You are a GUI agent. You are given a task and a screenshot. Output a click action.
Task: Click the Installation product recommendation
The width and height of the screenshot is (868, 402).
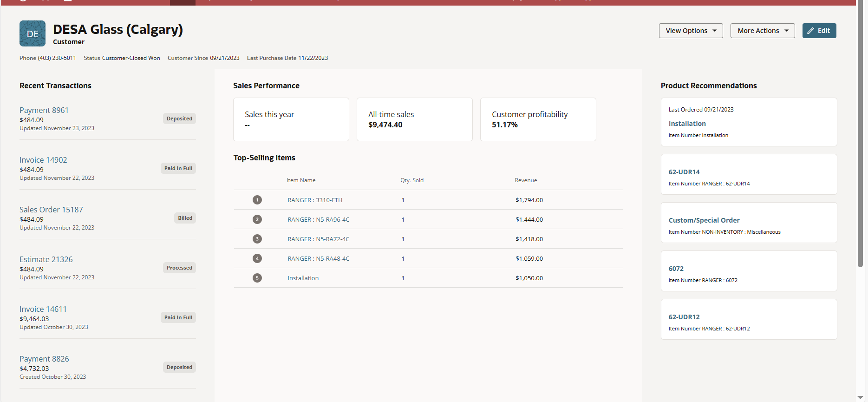687,124
